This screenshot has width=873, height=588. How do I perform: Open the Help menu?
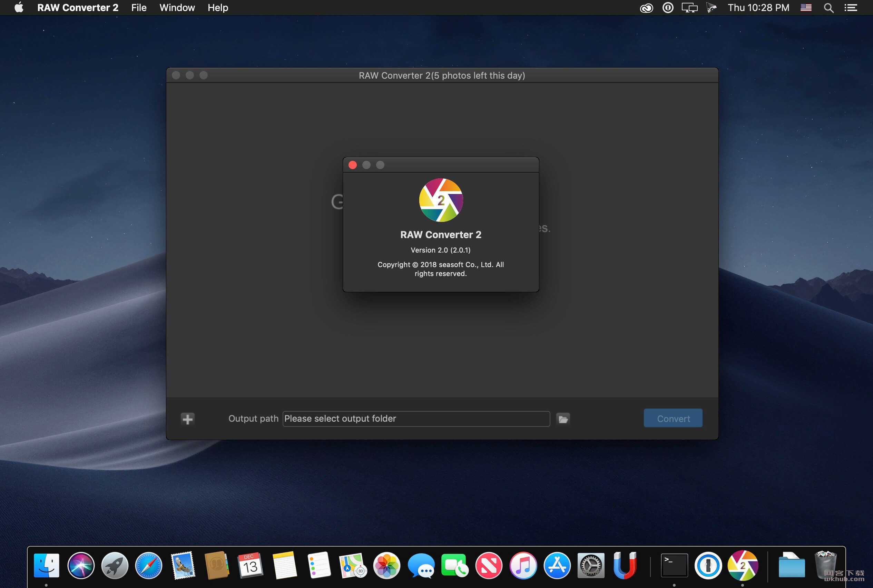pyautogui.click(x=218, y=8)
